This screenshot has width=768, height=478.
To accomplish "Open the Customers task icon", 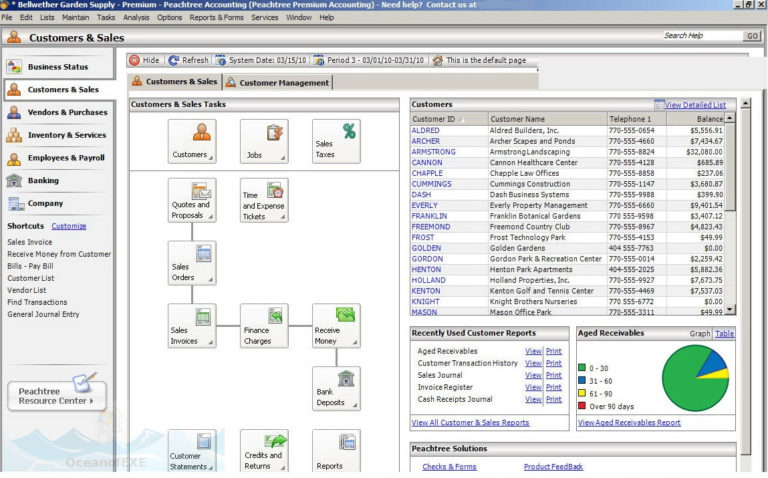I will point(191,142).
